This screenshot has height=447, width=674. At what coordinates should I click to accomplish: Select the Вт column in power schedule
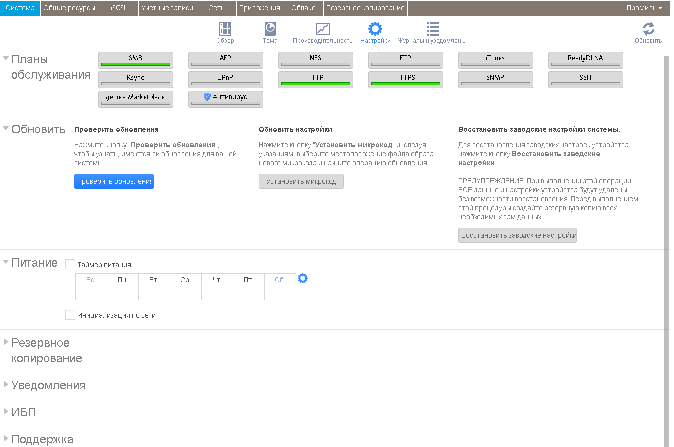pyautogui.click(x=153, y=286)
